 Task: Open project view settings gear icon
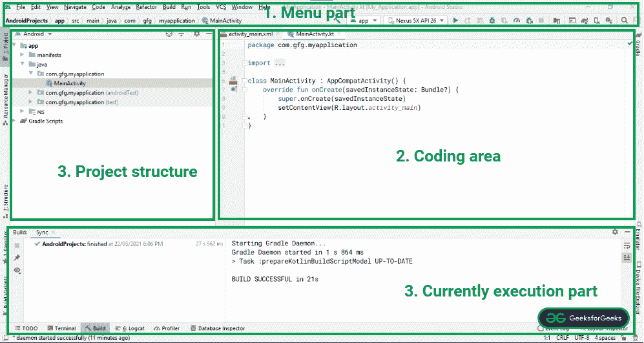196,34
